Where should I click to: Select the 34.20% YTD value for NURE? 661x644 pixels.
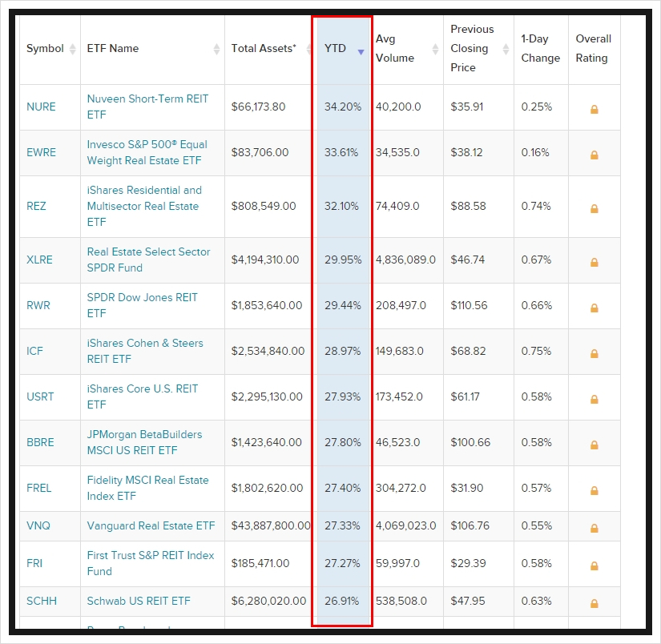pyautogui.click(x=343, y=107)
